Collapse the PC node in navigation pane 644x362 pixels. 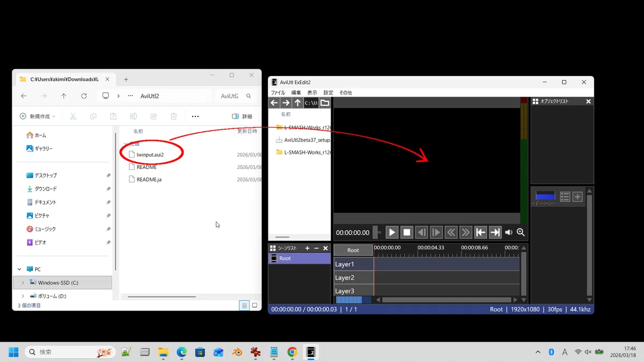click(19, 269)
